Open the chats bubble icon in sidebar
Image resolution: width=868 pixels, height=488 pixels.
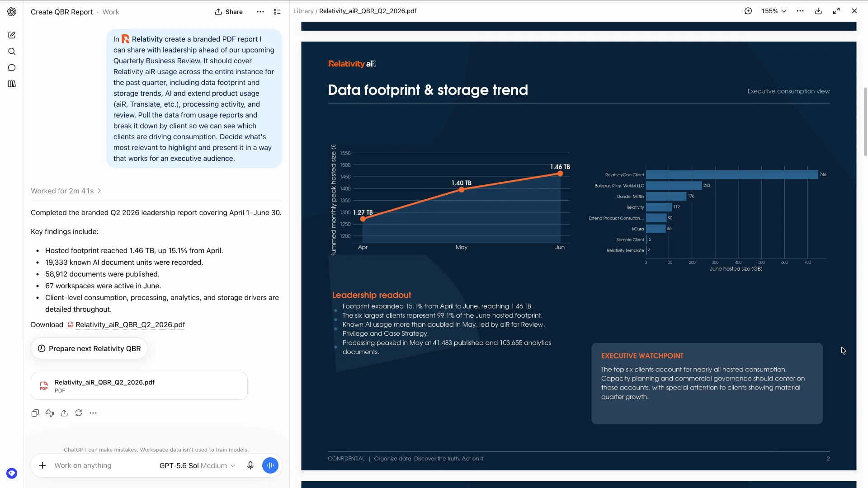point(12,68)
